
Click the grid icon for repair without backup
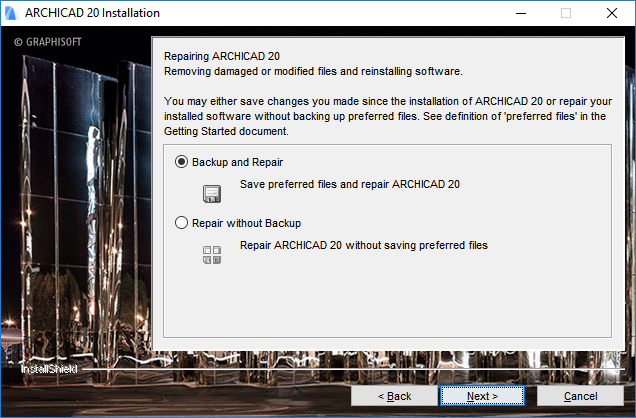pos(212,255)
